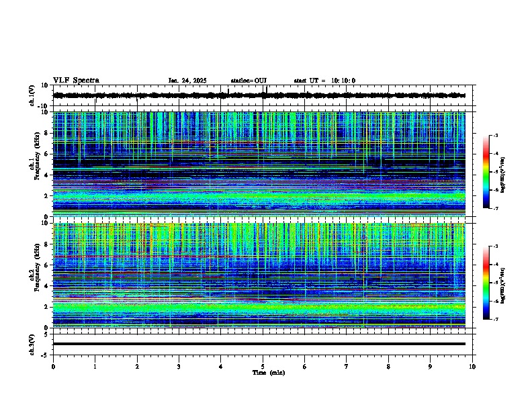Viewport: 532px width, 411px height.
Task: Click the "-7" tick on ch.1 colorbar
Action: 495,208
